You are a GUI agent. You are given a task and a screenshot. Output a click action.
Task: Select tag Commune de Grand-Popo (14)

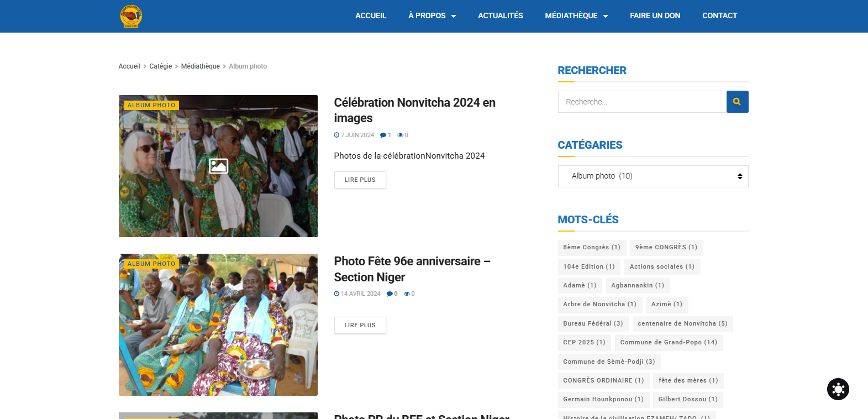pyautogui.click(x=669, y=343)
